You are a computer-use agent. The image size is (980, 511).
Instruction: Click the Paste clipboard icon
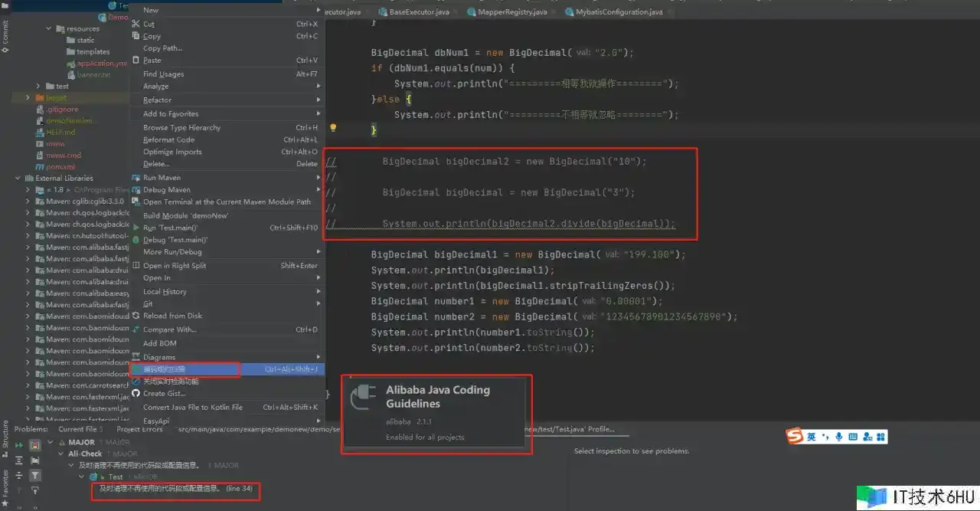tap(136, 61)
